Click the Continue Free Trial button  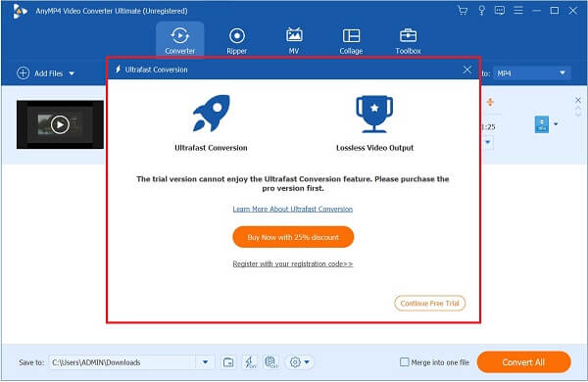click(x=430, y=303)
